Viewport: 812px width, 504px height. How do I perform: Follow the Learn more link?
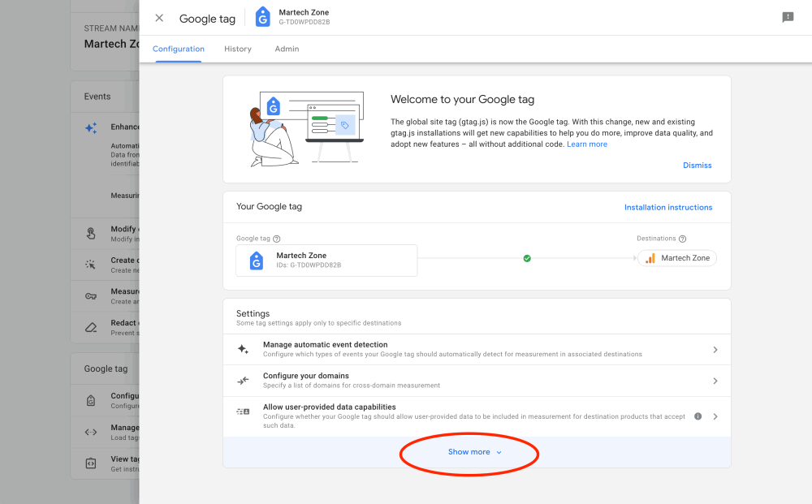[x=587, y=144]
